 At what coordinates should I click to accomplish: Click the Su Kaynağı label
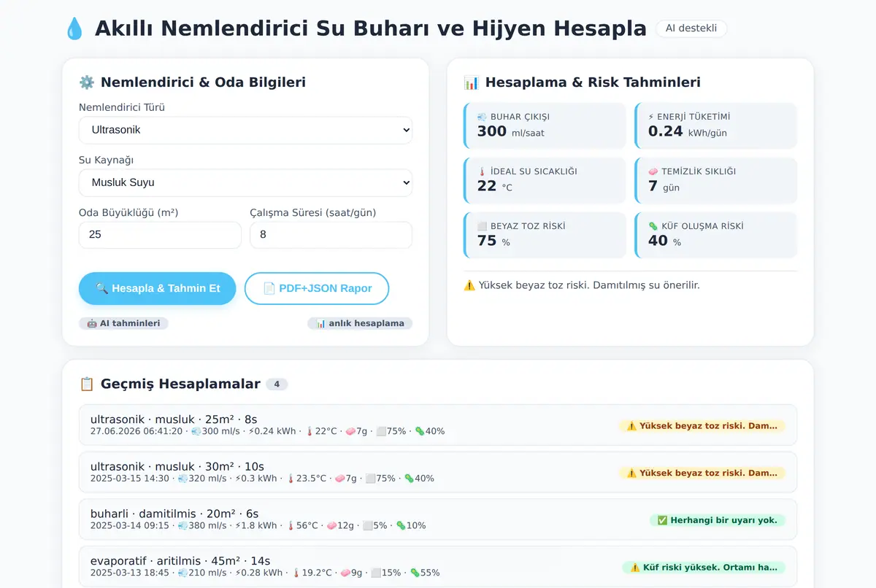[x=107, y=160]
